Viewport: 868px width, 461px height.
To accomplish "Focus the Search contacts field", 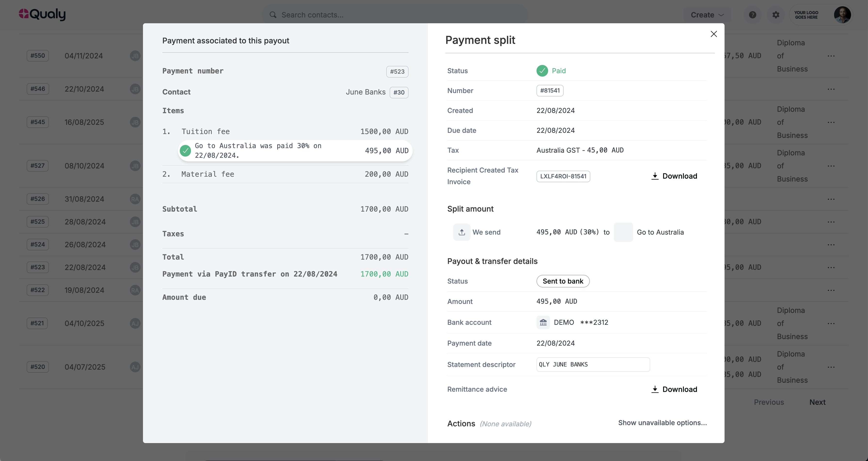I will click(395, 15).
